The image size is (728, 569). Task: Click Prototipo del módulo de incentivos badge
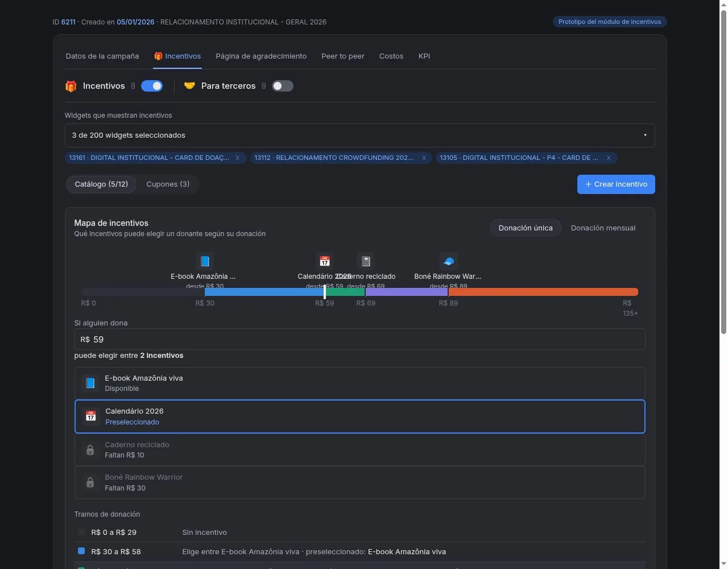click(x=610, y=22)
